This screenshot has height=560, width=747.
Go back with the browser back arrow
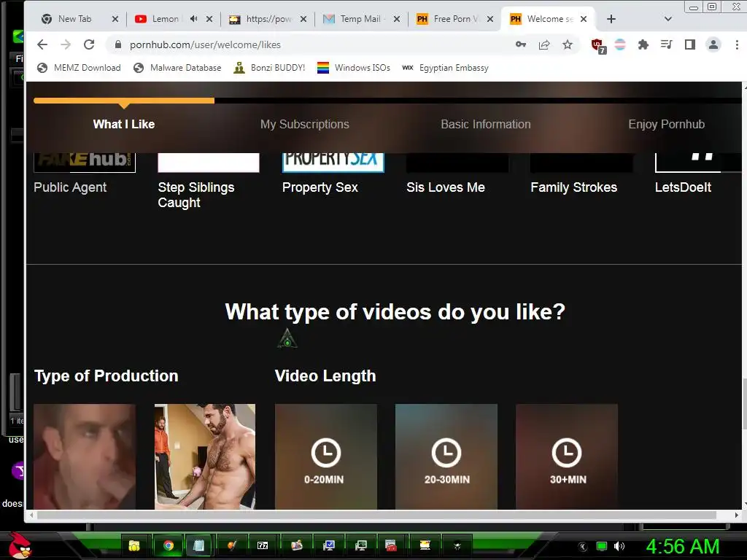click(x=42, y=44)
